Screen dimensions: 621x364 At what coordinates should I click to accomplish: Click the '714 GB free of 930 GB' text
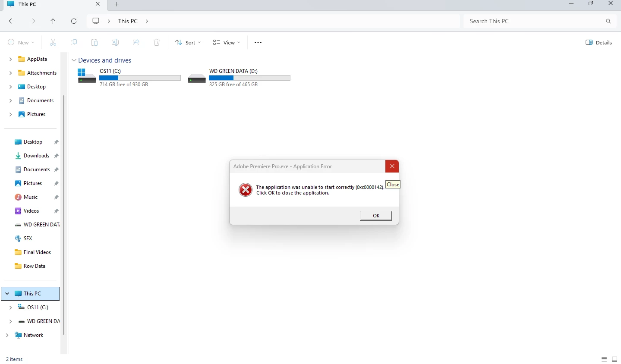tap(124, 85)
